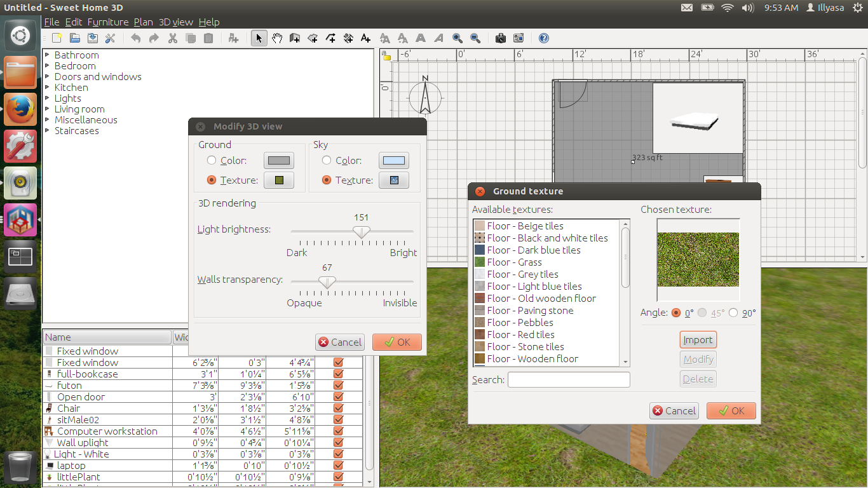Activate the Pan hand tool
Viewport: 868px width, 488px height.
[277, 38]
